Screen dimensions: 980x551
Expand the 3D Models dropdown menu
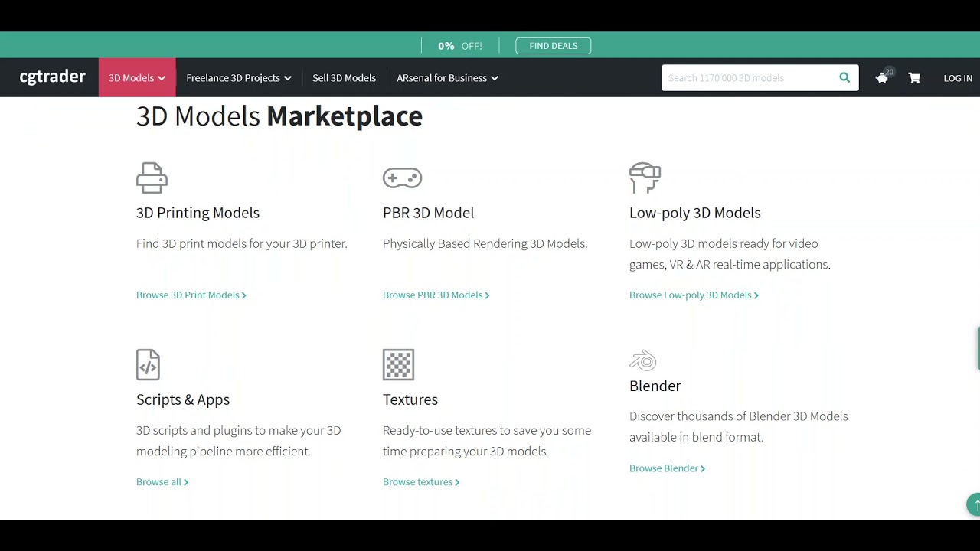137,78
